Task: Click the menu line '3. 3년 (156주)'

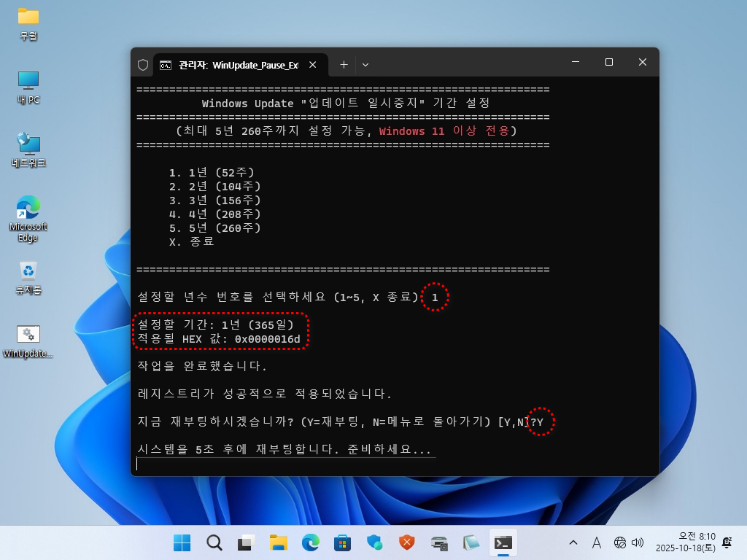Action: tap(215, 200)
